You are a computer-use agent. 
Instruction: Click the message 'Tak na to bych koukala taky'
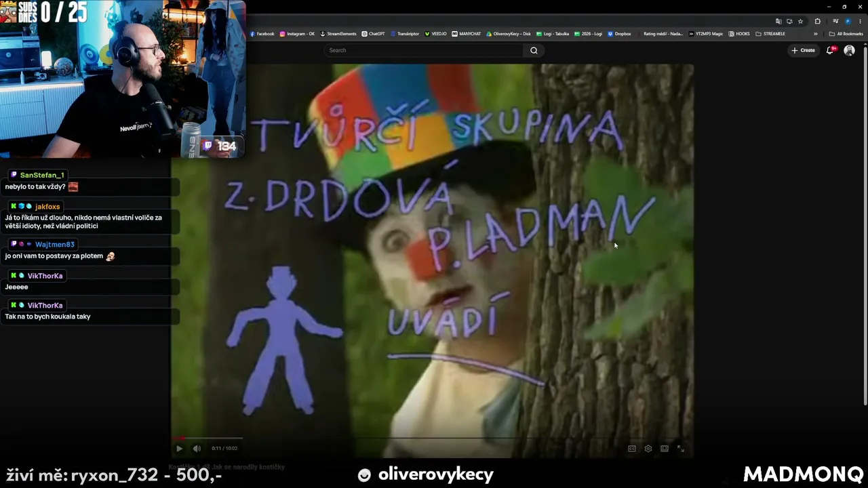(x=47, y=317)
